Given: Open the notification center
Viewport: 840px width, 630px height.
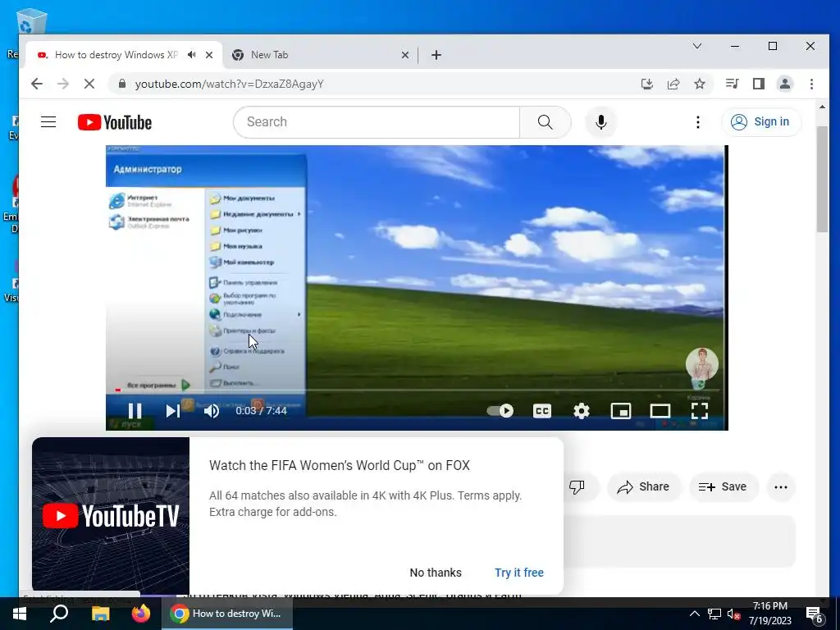Looking at the screenshot, I should [815, 614].
